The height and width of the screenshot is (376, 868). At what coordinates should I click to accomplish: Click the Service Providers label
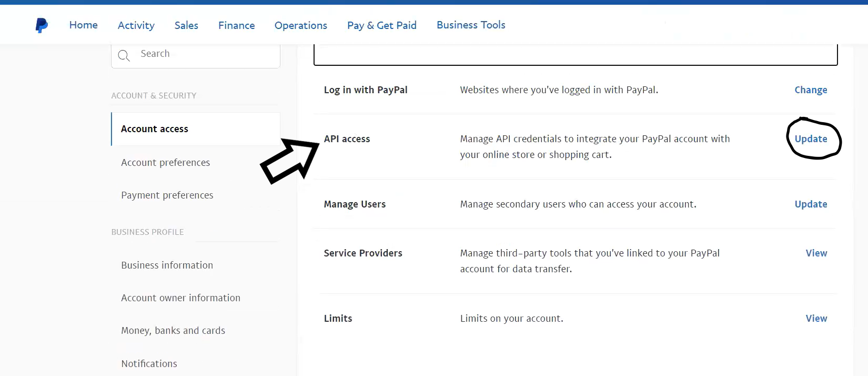363,253
